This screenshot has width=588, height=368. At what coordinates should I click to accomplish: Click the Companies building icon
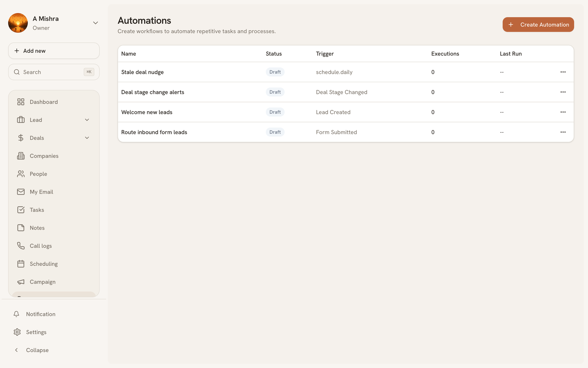pos(21,156)
